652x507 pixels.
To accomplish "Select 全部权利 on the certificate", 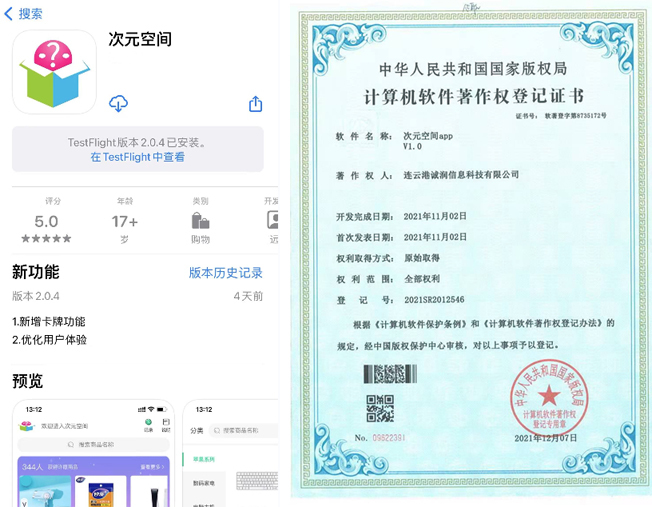I will pos(422,279).
